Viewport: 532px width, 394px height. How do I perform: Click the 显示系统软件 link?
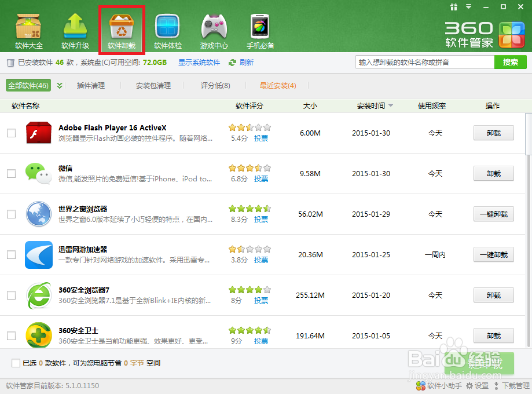199,63
